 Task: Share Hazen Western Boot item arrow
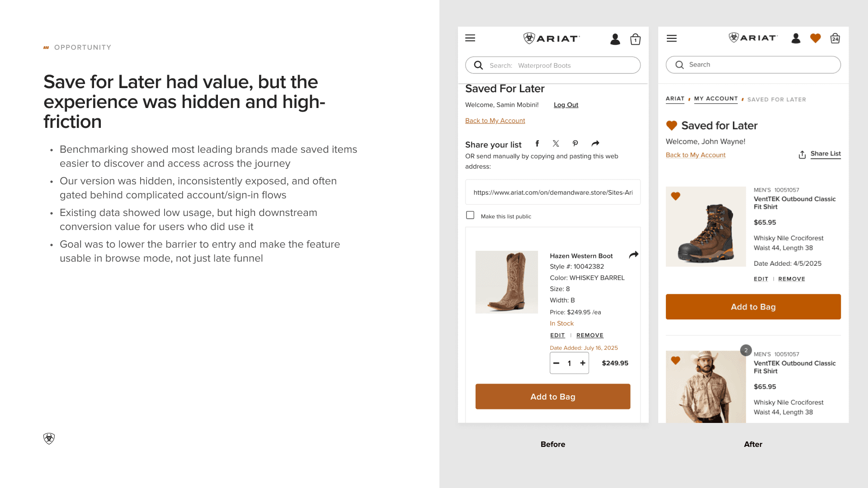click(x=634, y=255)
